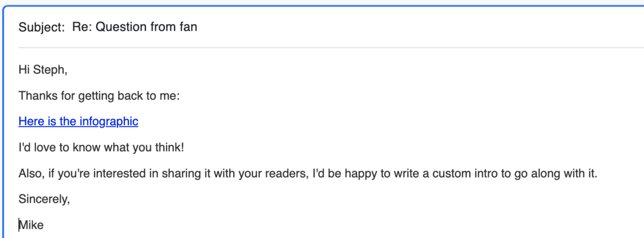The image size is (644, 238).
Task: Open the "Here is the infographic" link
Action: [78, 122]
